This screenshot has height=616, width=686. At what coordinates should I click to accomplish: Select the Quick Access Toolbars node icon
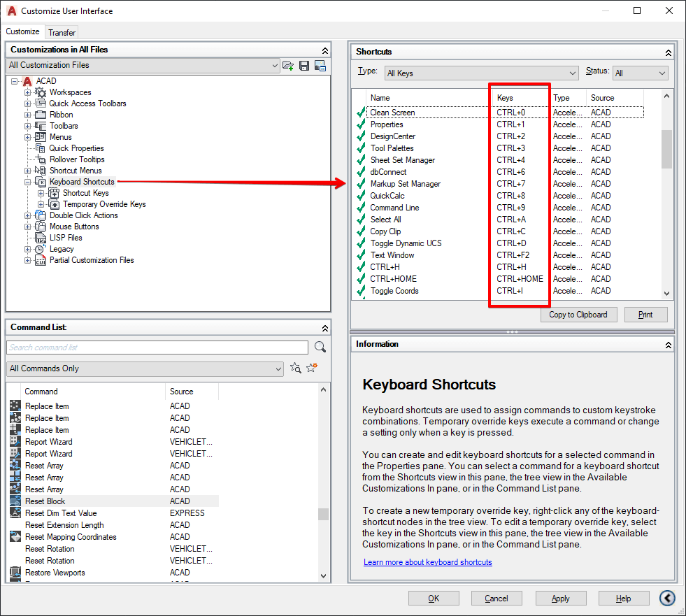[41, 103]
